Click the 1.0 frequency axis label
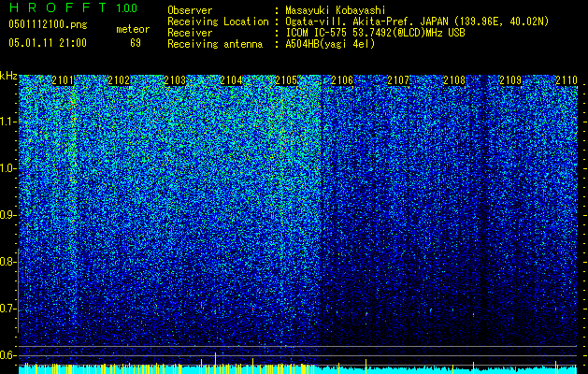Viewport: 588px width, 374px height. click(7, 168)
